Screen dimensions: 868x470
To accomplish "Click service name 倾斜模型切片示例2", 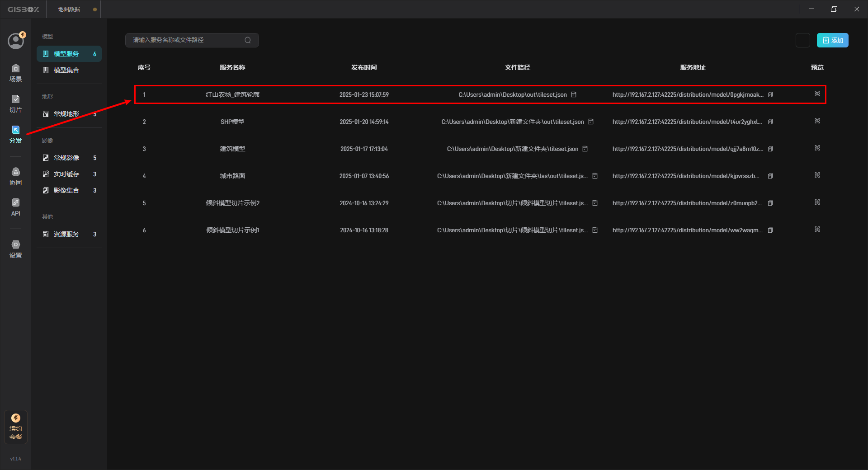I will (x=232, y=203).
